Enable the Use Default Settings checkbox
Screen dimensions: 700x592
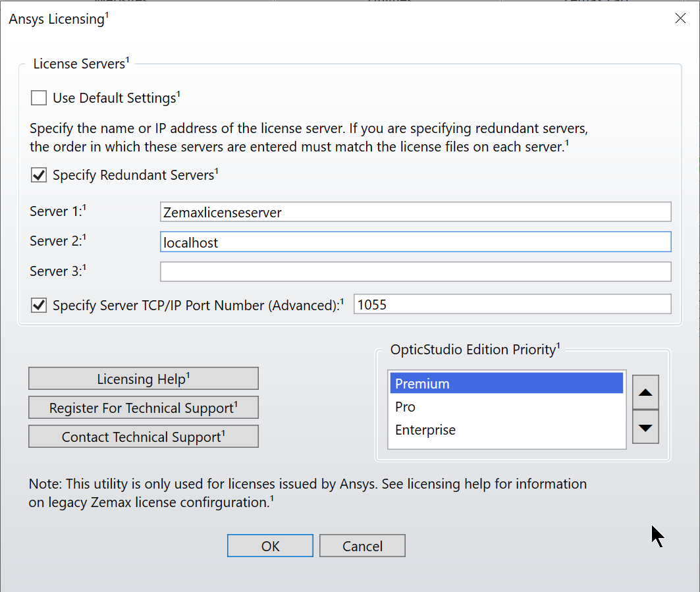[x=39, y=97]
